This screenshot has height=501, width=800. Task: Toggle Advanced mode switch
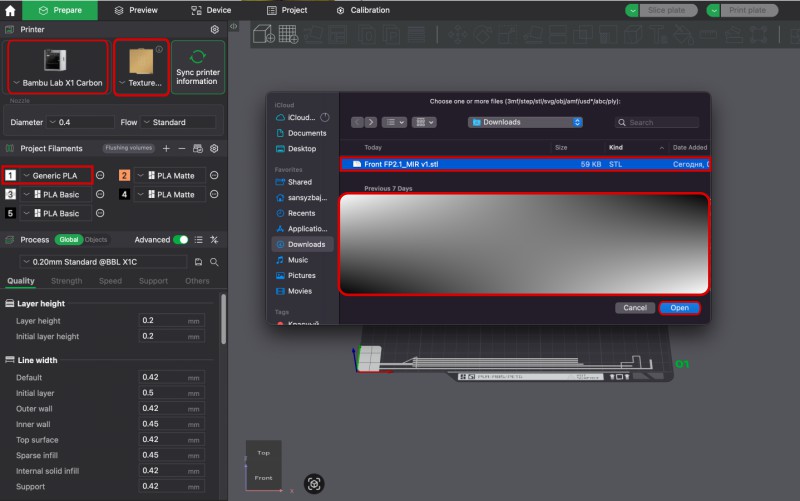coord(181,239)
